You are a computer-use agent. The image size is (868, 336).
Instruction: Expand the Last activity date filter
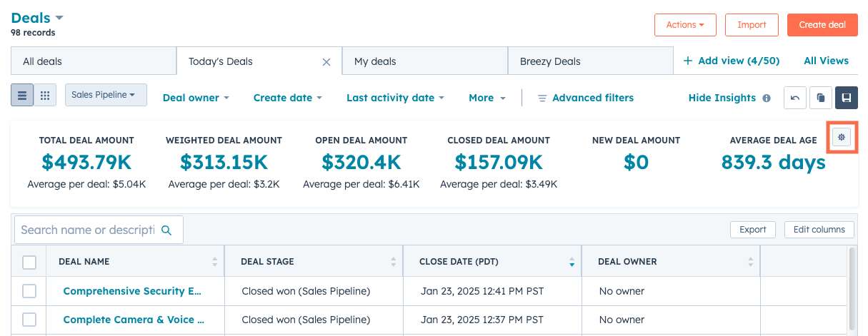395,98
